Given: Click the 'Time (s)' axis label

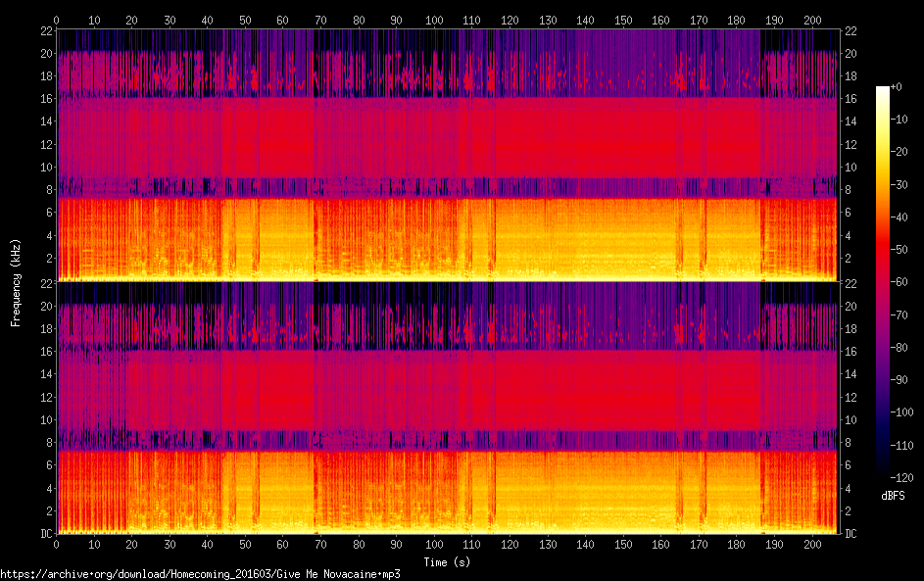Looking at the screenshot, I should point(448,561).
